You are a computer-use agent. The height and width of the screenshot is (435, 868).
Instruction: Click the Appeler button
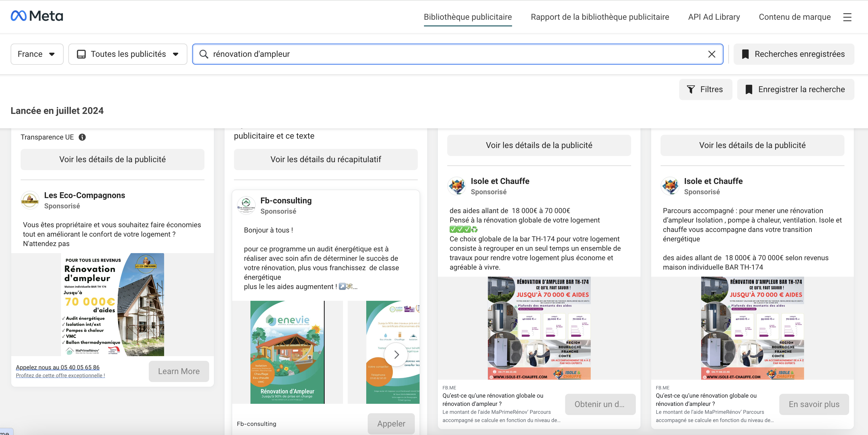click(x=391, y=424)
